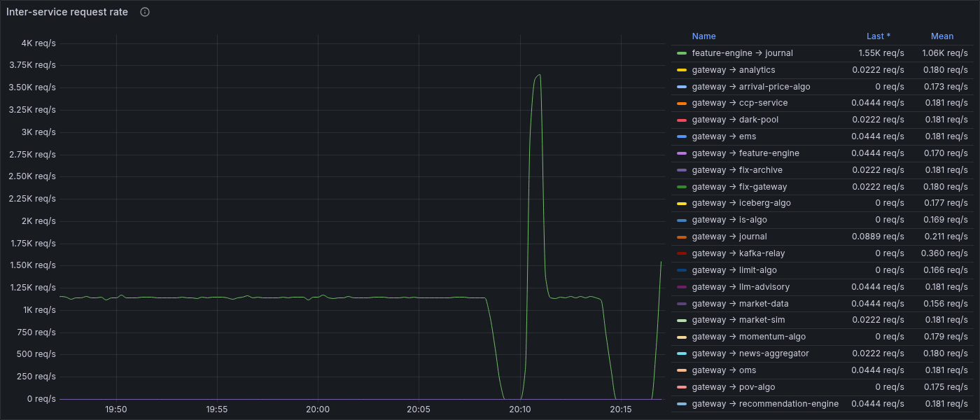
Task: Toggle gateway → analytics series in legend
Action: pos(733,70)
